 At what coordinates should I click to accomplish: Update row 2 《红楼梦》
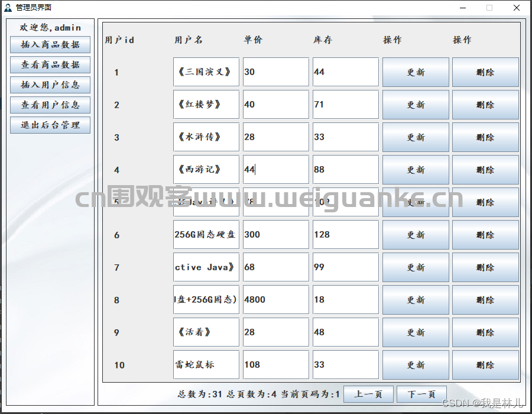click(x=416, y=105)
